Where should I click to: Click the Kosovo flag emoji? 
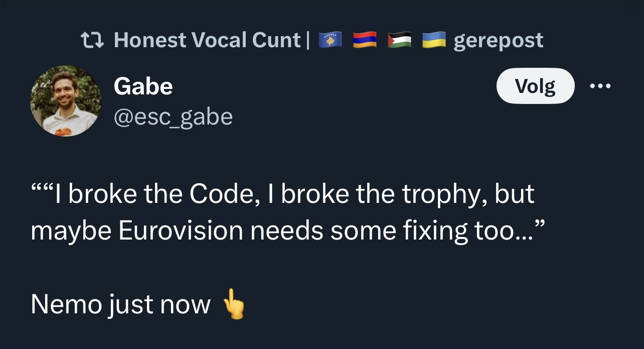(x=330, y=40)
